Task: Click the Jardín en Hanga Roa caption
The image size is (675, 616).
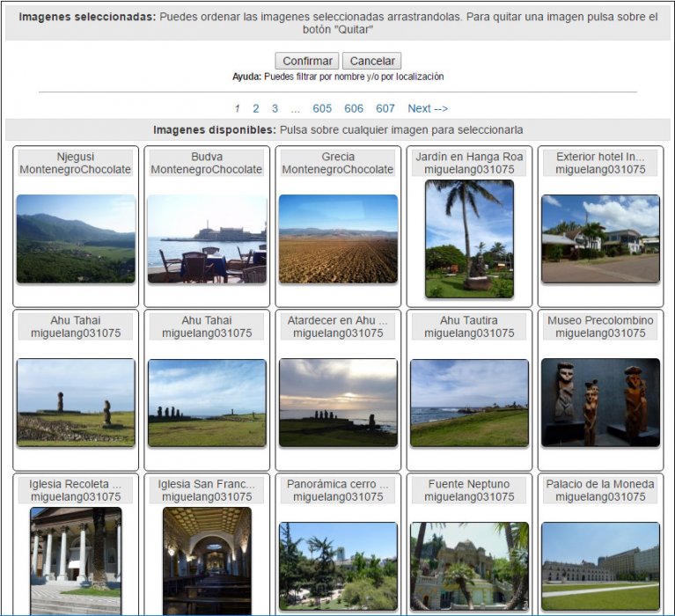Action: [x=469, y=163]
